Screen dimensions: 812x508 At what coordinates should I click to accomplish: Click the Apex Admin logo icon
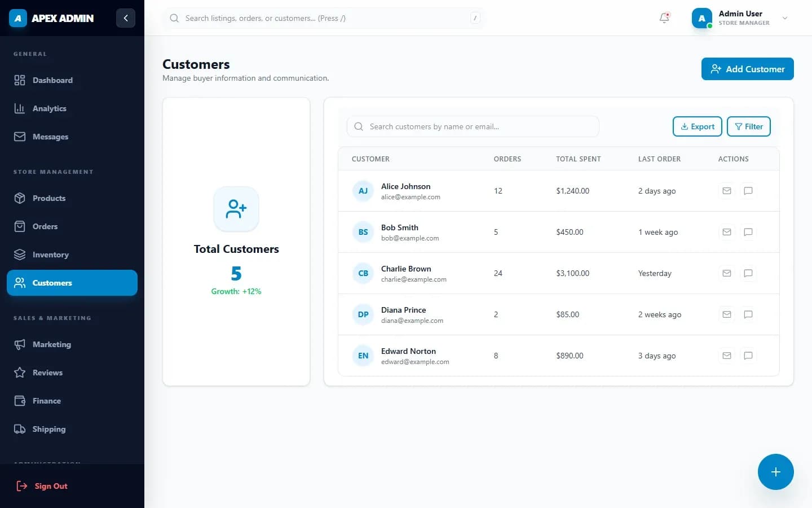18,18
